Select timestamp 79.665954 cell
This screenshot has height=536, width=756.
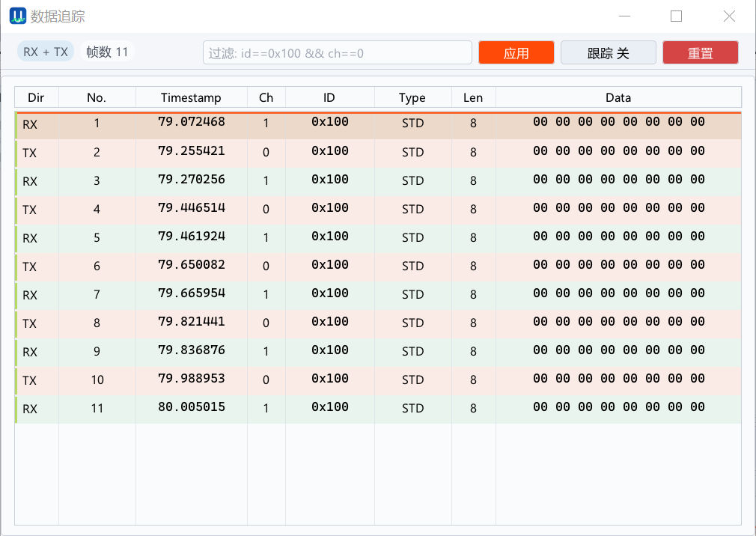point(192,293)
